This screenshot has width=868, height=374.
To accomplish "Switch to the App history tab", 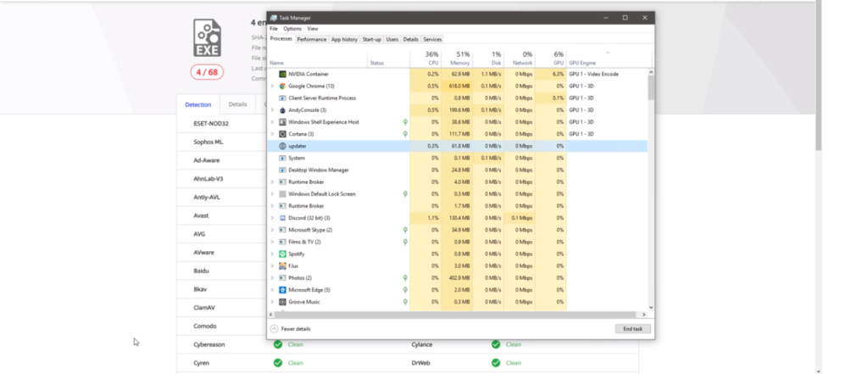I will pos(344,39).
